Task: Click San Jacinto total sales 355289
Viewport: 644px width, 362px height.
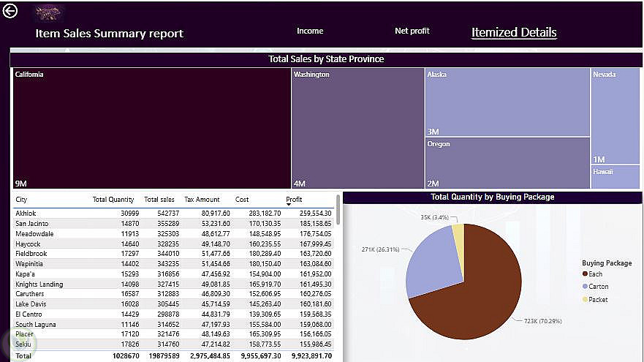Action: (x=168, y=224)
